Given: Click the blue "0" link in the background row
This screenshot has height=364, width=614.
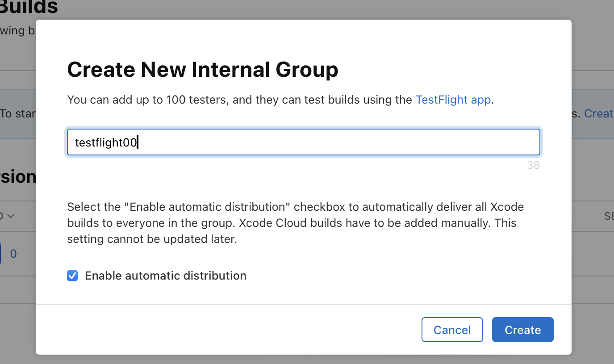Looking at the screenshot, I should (x=13, y=254).
